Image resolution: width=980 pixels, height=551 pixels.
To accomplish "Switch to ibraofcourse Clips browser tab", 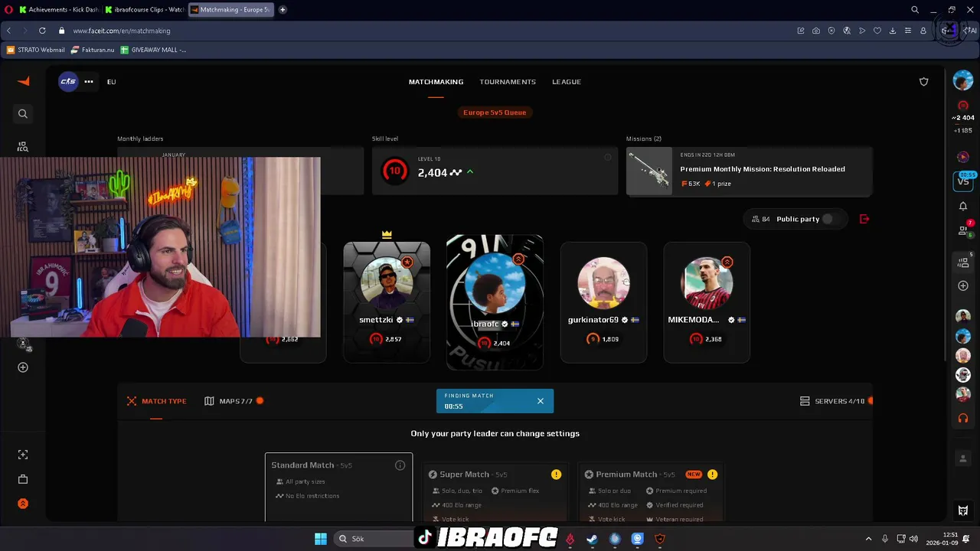I will pyautogui.click(x=145, y=10).
